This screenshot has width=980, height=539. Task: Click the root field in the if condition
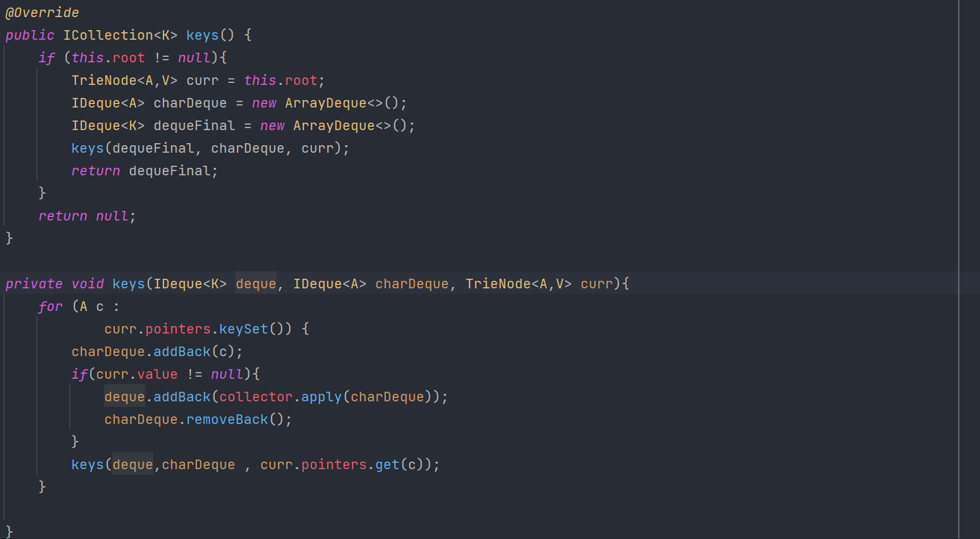click(x=129, y=58)
